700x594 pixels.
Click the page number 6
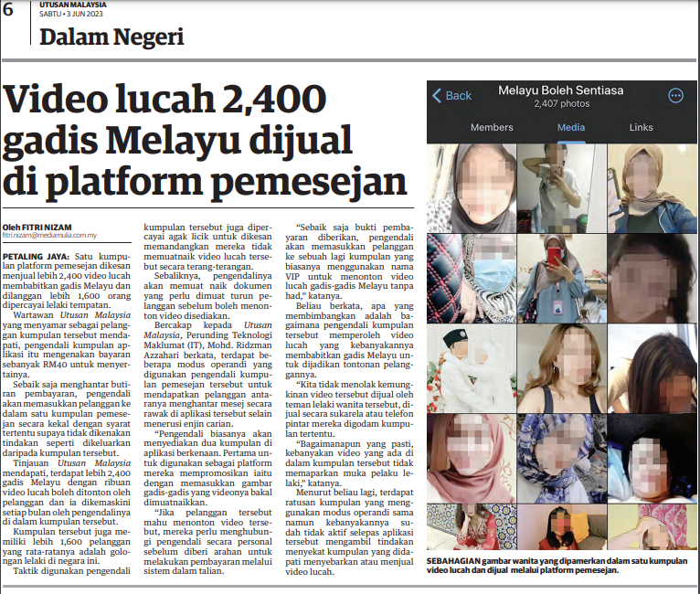tap(8, 9)
